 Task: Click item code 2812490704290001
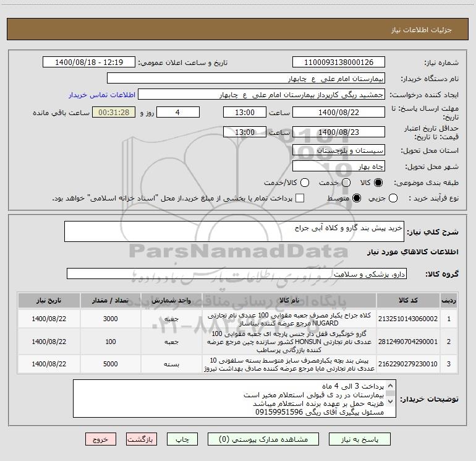[408, 342]
